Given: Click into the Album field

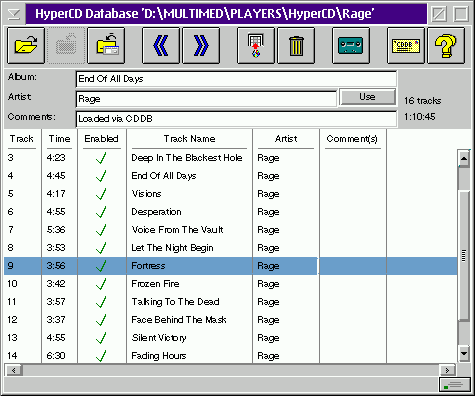Looking at the screenshot, I should click(x=236, y=79).
